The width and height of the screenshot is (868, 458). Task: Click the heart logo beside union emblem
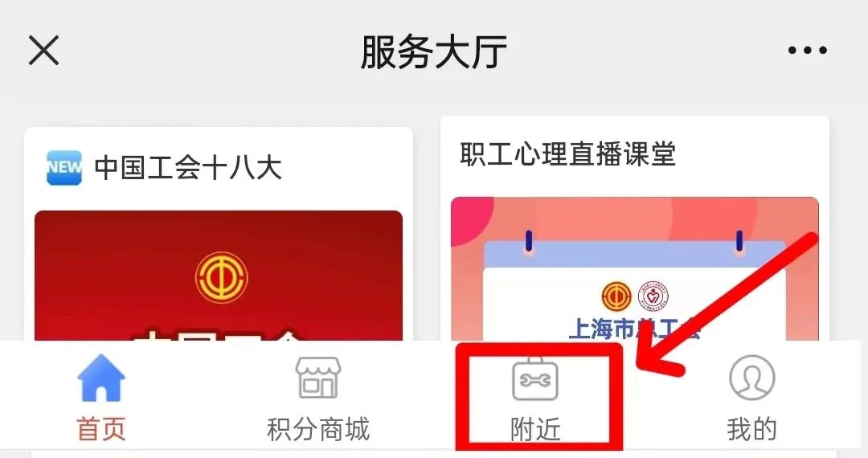click(653, 296)
